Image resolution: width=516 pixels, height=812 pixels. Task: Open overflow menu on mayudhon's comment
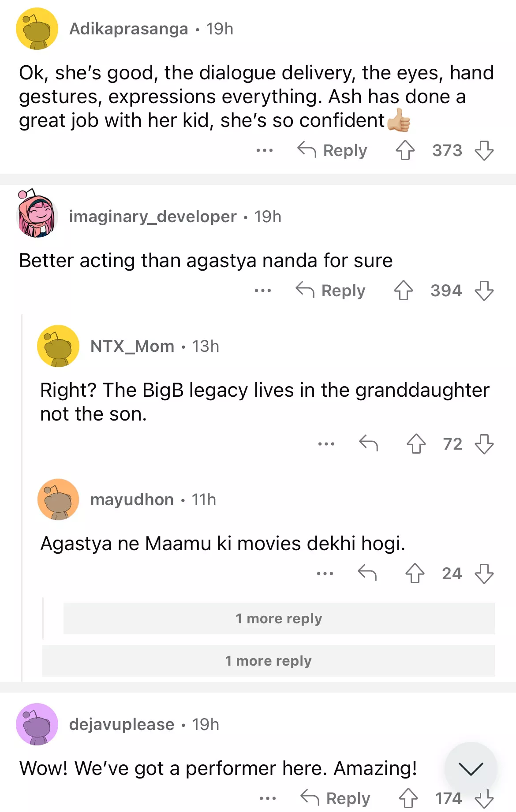(325, 573)
